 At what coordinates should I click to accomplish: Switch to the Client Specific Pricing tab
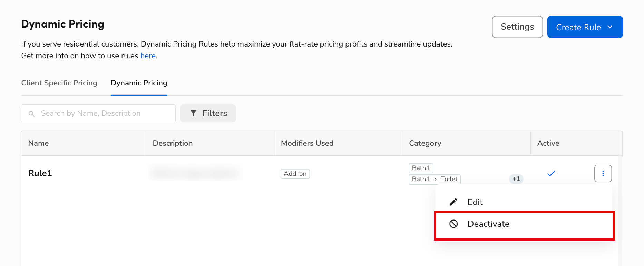pos(59,83)
